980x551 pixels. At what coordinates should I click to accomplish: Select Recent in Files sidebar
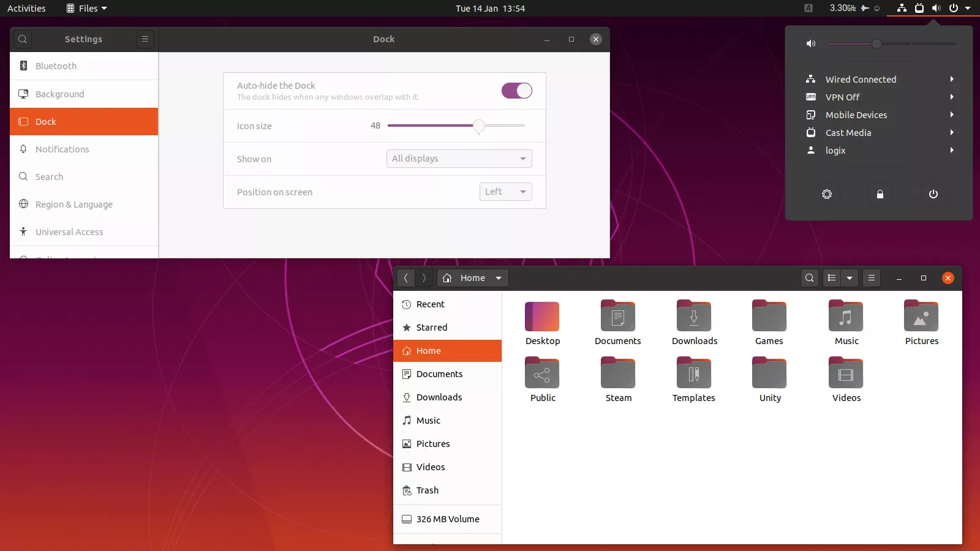point(448,304)
